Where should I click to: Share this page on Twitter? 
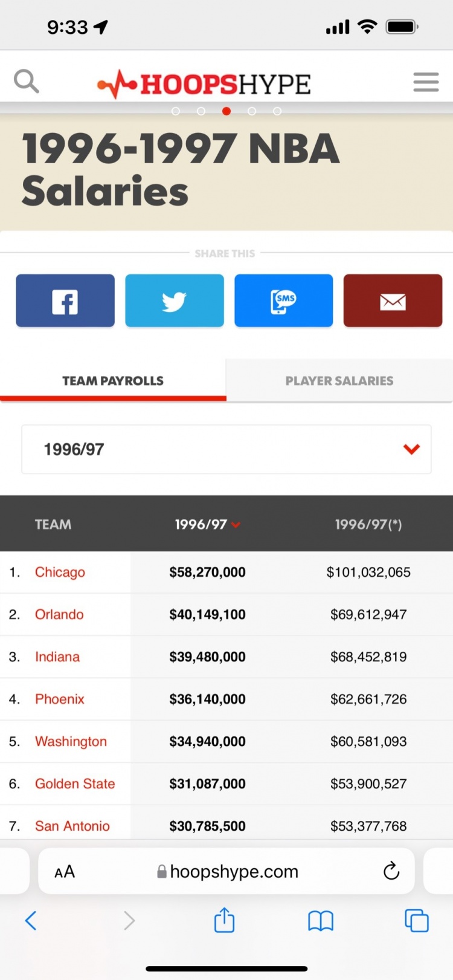coord(175,300)
